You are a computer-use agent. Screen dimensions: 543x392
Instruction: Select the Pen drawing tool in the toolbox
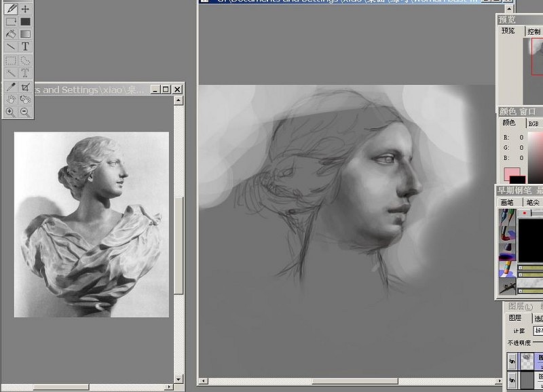click(x=11, y=9)
